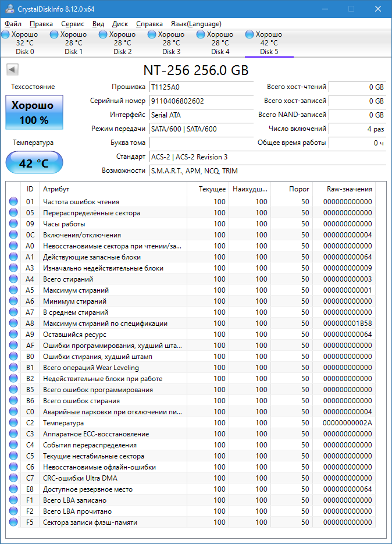Click the previous disk arrow button
392x544 pixels.
pos(12,69)
